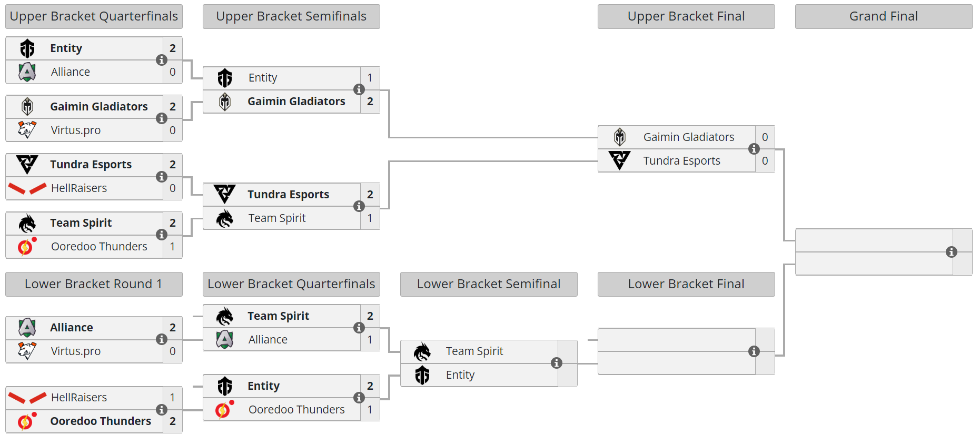Click the empty top slot of Grand Final

[x=874, y=240]
